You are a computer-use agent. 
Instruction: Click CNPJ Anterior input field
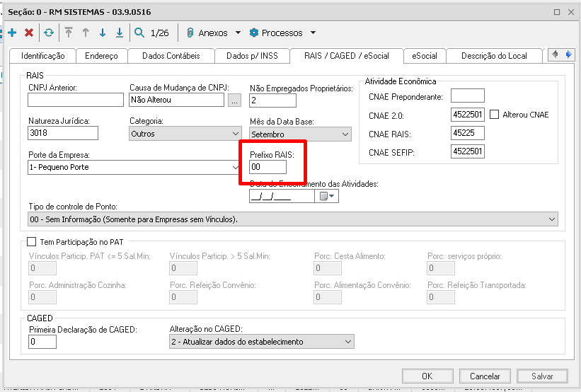76,100
